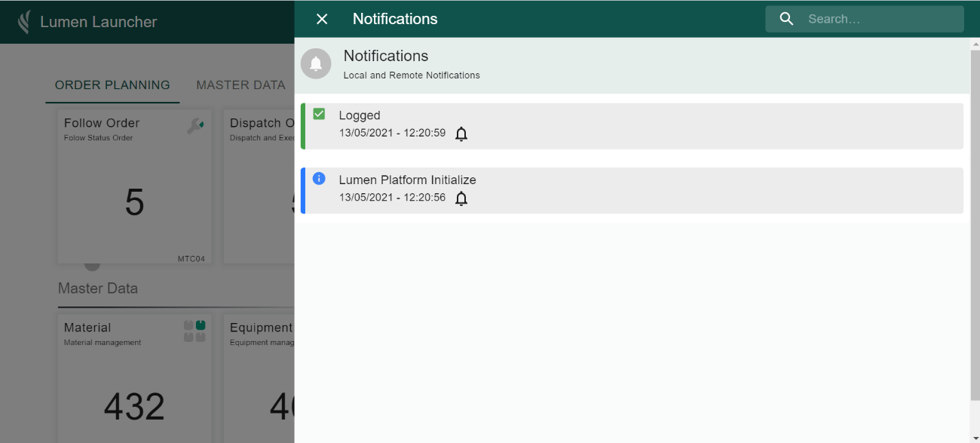Click the MTC04 label on Follow Order tile
The height and width of the screenshot is (443, 980).
click(191, 259)
